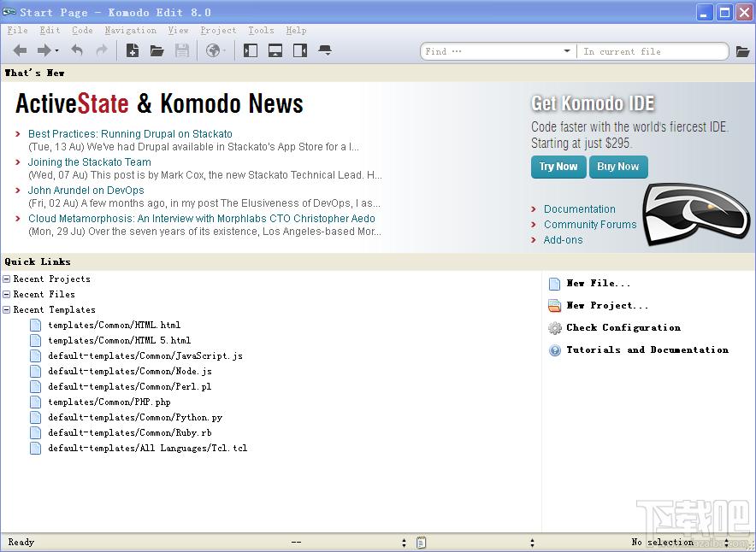756x552 pixels.
Task: Open the Tools menu
Action: (x=261, y=31)
